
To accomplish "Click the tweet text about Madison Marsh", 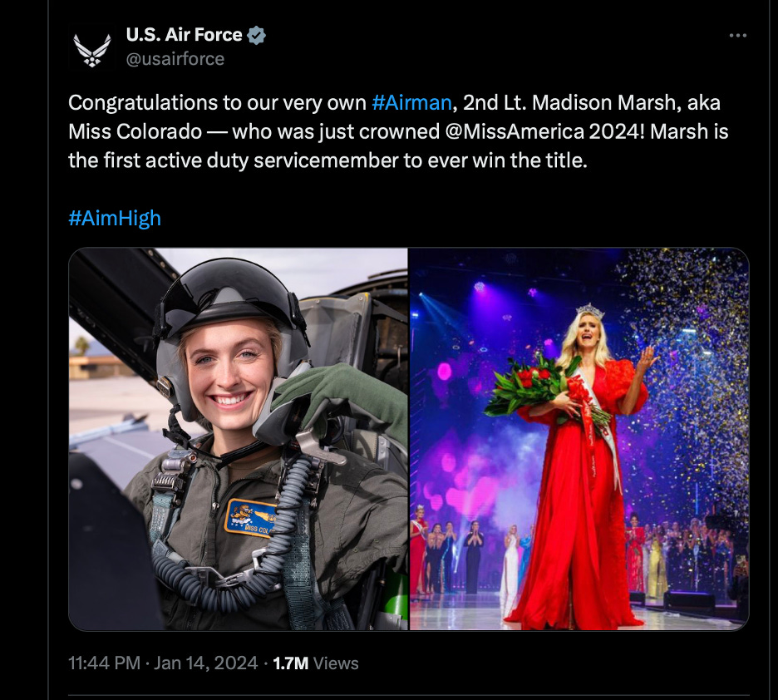I will point(398,131).
